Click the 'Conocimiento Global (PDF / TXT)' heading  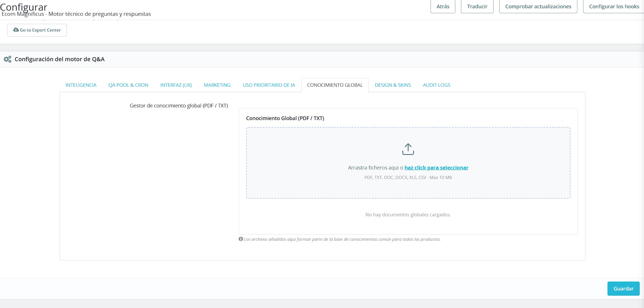(285, 118)
